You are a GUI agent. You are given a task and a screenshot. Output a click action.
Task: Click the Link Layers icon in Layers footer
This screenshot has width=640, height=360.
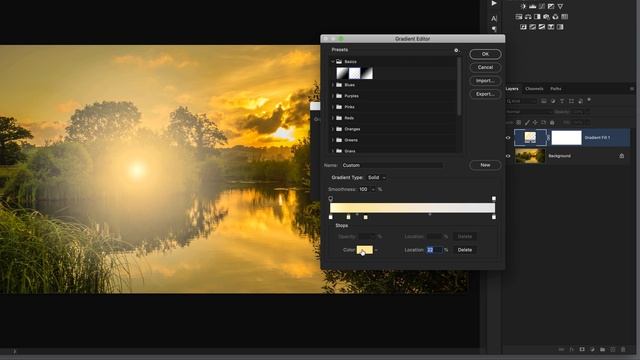561,349
